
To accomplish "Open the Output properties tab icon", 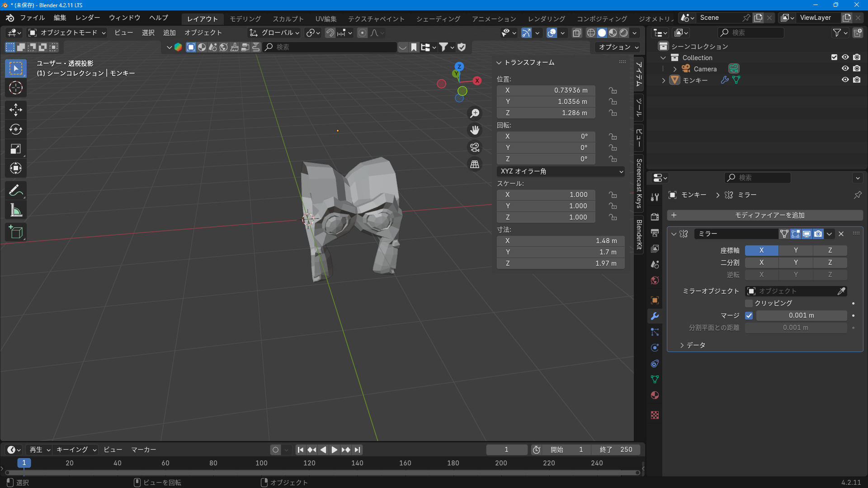I will click(655, 233).
